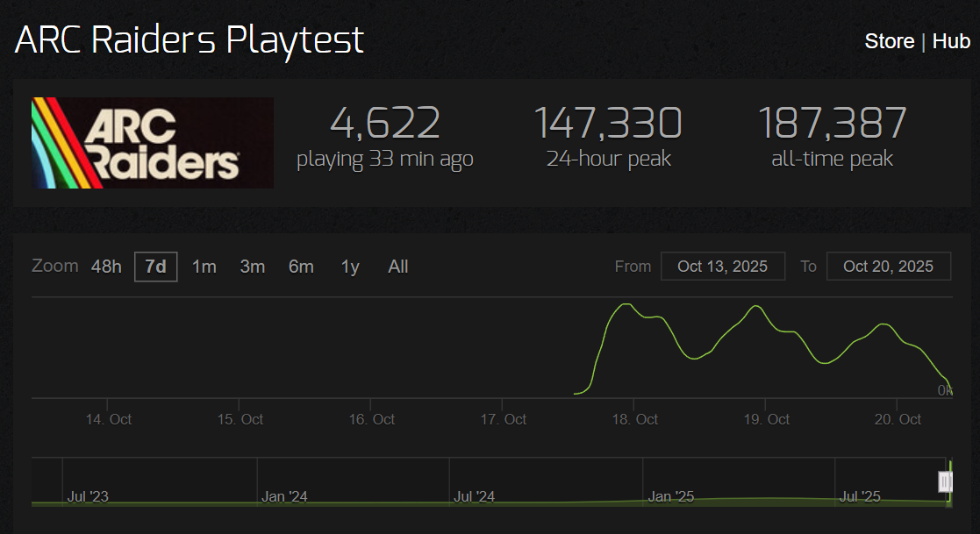Click Jul '23 on the navigator timeline
The height and width of the screenshot is (534, 980).
88,496
